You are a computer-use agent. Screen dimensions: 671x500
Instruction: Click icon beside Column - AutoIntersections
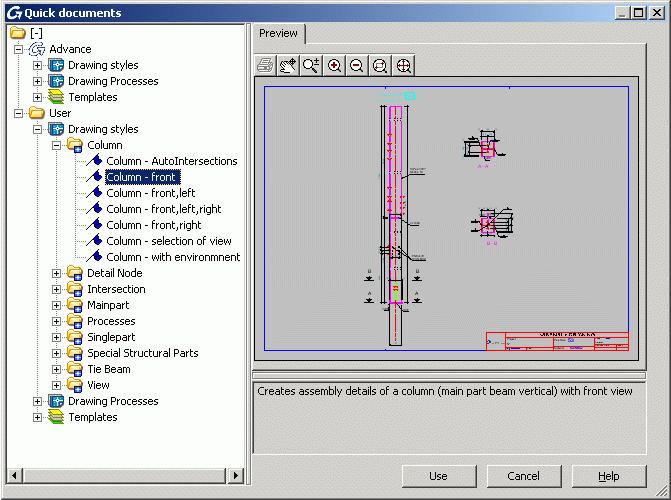point(94,161)
